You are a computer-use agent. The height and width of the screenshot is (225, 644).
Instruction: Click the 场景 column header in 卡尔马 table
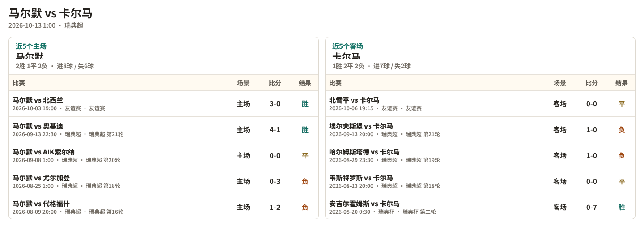click(x=560, y=83)
